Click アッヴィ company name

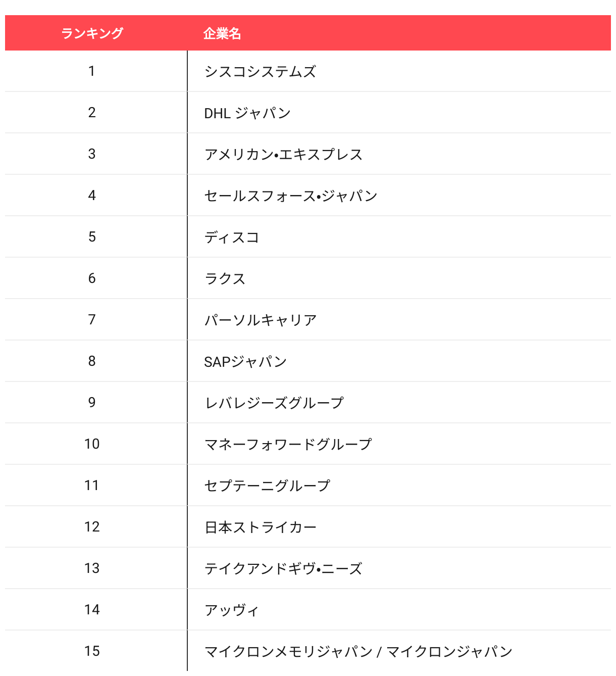click(232, 610)
